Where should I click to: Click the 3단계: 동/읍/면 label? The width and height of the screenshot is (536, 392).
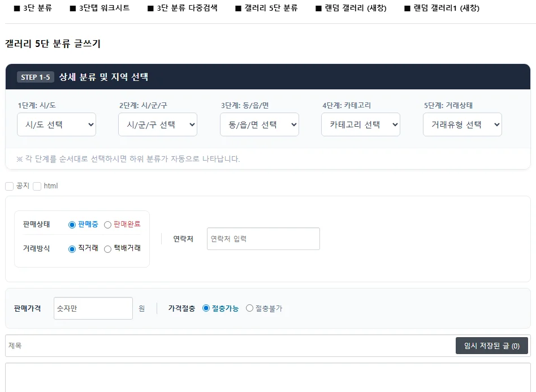coord(245,105)
